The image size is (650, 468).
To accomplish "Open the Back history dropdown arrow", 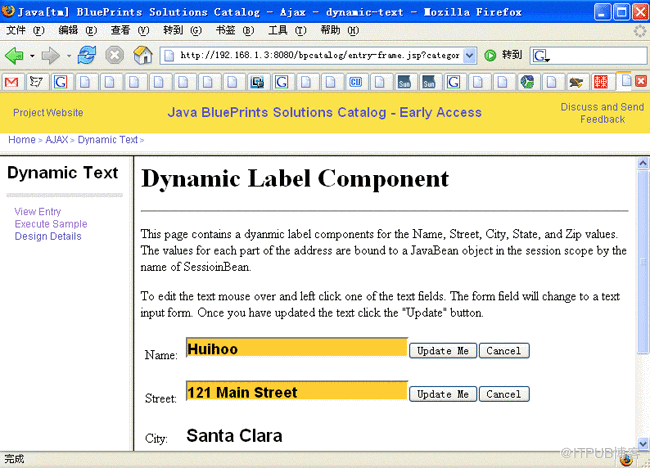I will point(32,56).
